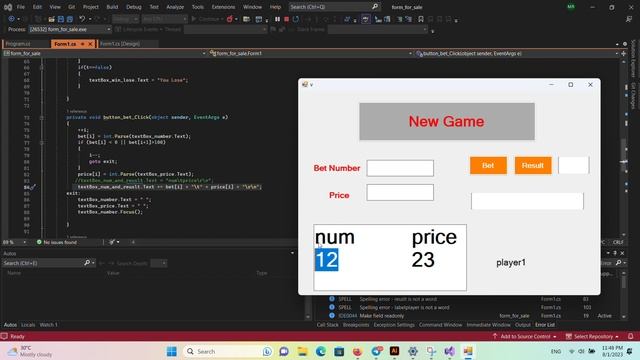Focus the Bet Number text field
This screenshot has width=640, height=360.
tap(400, 168)
